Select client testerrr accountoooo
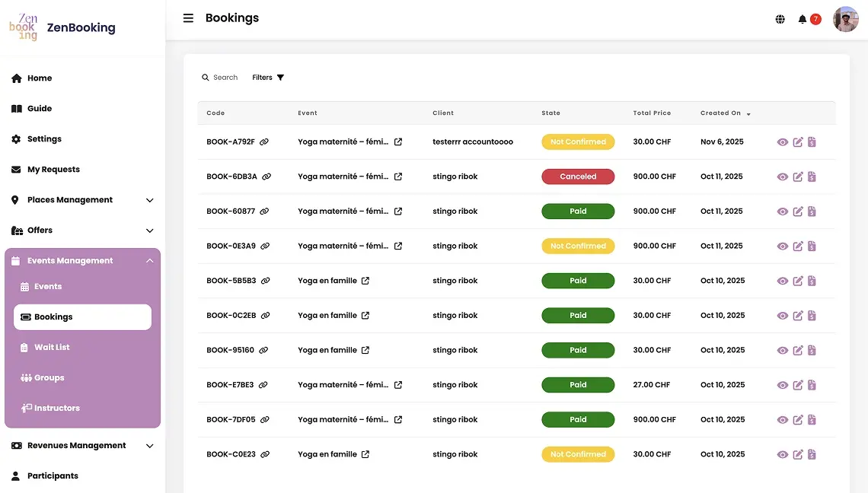This screenshot has height=493, width=868. point(473,142)
